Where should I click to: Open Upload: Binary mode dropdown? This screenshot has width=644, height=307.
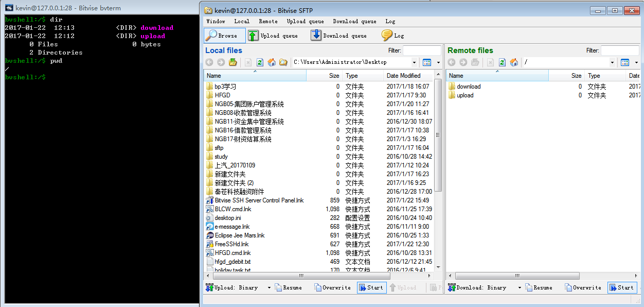tap(269, 287)
